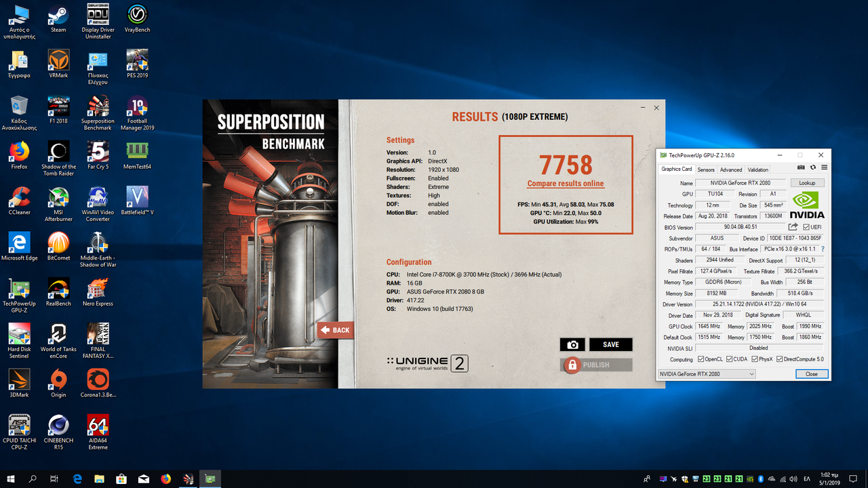The width and height of the screenshot is (868, 488).
Task: Click the BIOS Version field in GPU-Z
Action: pyautogui.click(x=741, y=227)
